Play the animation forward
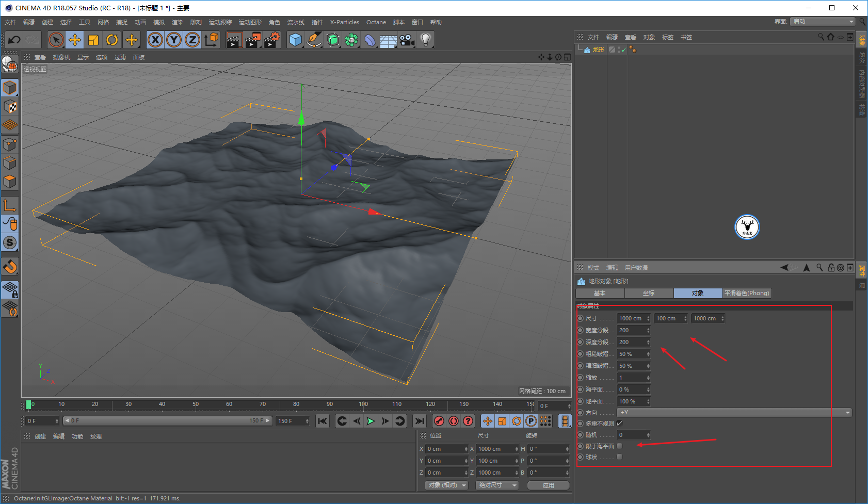Image resolution: width=868 pixels, height=504 pixels. pyautogui.click(x=371, y=421)
